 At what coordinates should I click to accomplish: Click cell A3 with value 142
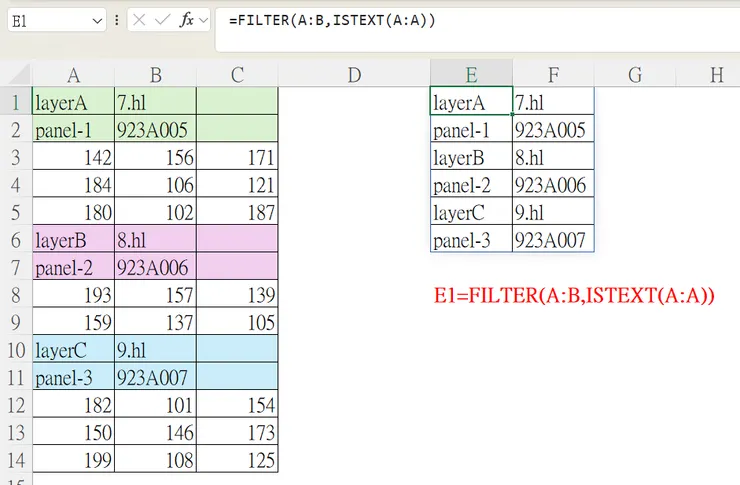(x=73, y=157)
